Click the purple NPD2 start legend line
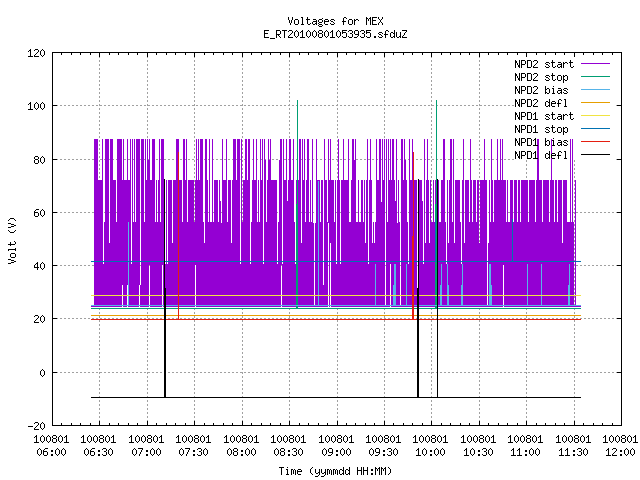Viewport: 640px width, 480px height. pos(596,64)
